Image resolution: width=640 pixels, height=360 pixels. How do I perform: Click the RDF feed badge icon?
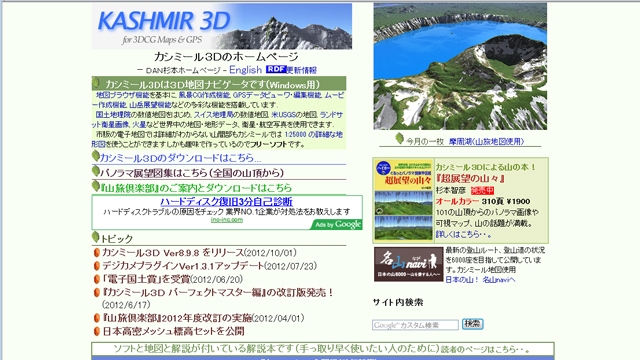pyautogui.click(x=276, y=69)
